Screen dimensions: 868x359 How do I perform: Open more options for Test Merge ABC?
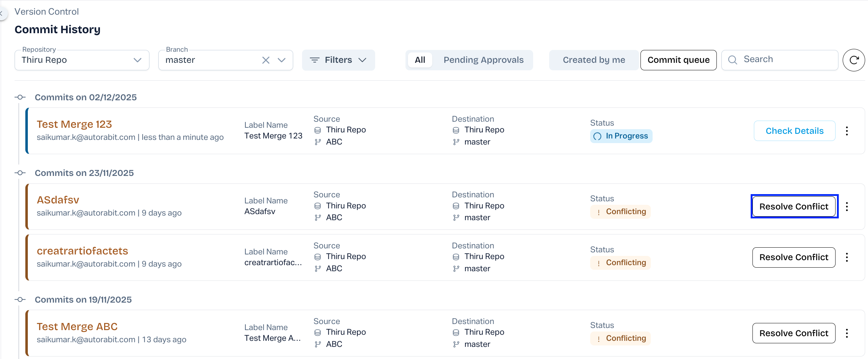(847, 333)
